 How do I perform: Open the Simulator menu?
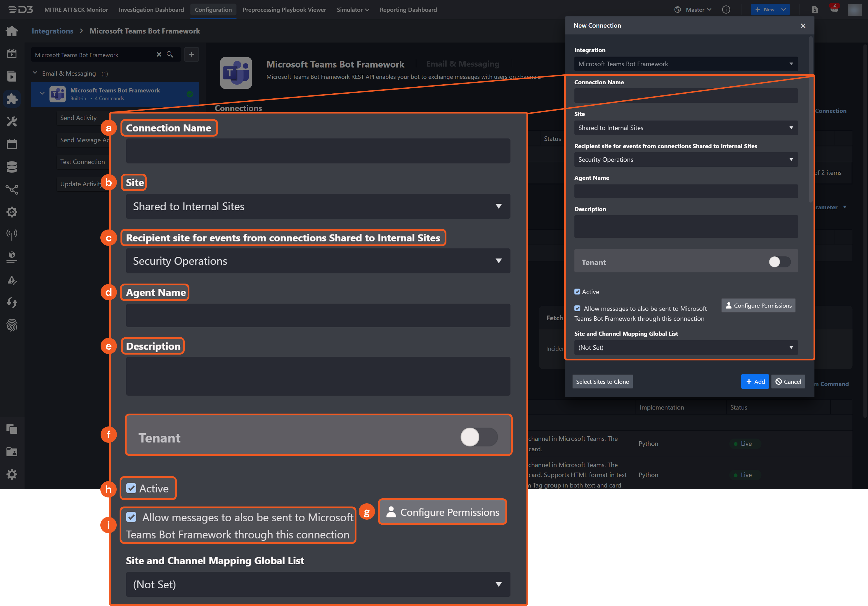[x=353, y=10]
